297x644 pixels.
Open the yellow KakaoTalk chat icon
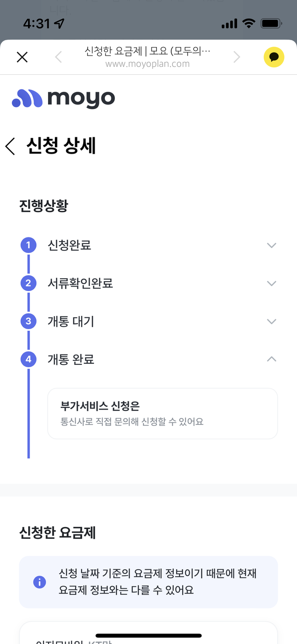pyautogui.click(x=274, y=57)
